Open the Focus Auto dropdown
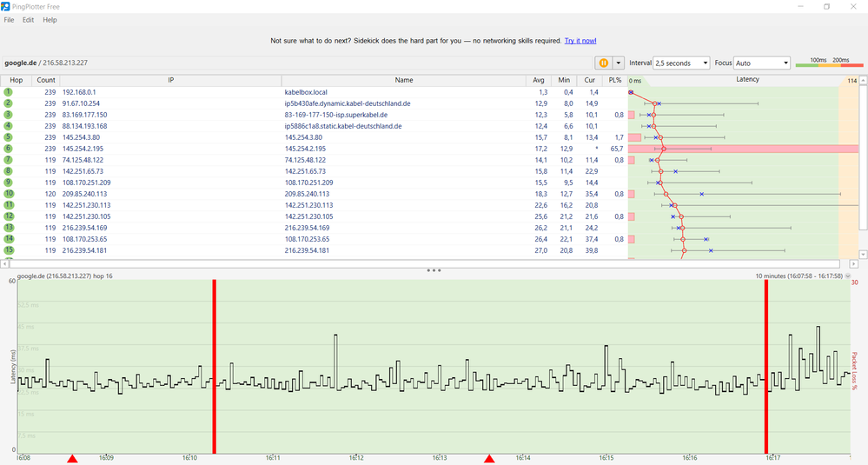868x465 pixels. coord(762,63)
